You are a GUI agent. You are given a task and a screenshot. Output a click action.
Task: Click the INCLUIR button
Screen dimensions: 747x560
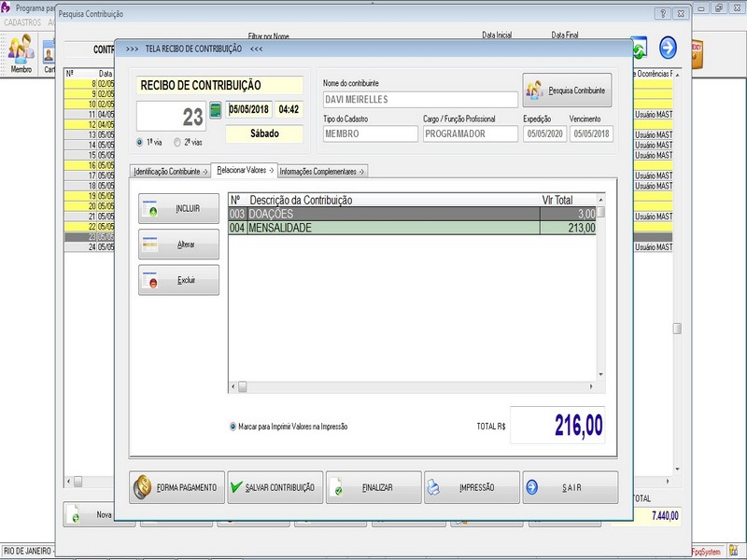(x=178, y=208)
